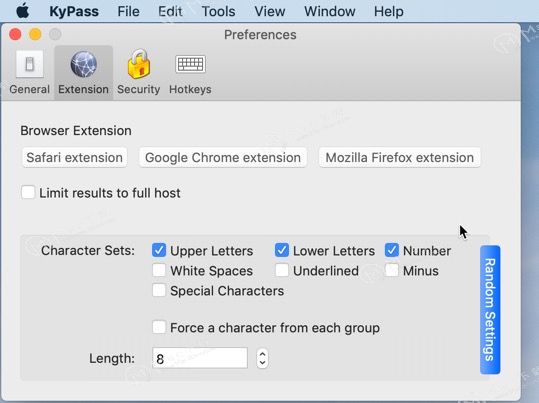Screen dimensions: 539x403
Task: Open the View menu
Action: pos(270,11)
